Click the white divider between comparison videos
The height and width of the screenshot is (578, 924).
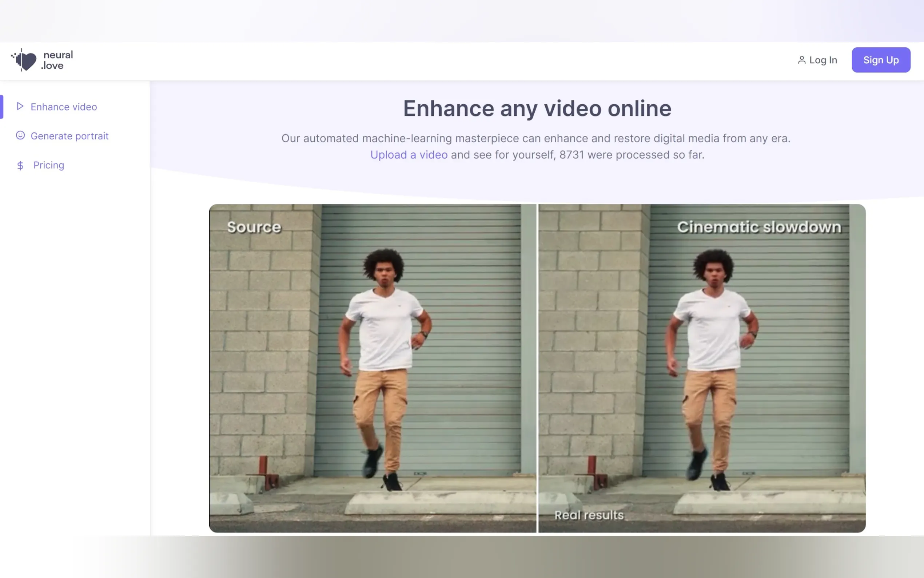(537, 368)
